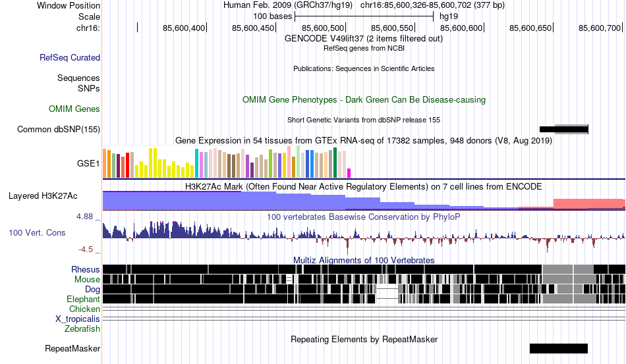The height and width of the screenshot is (364, 626).
Task: Click the dbSNP variant item in the track
Action: 563,129
